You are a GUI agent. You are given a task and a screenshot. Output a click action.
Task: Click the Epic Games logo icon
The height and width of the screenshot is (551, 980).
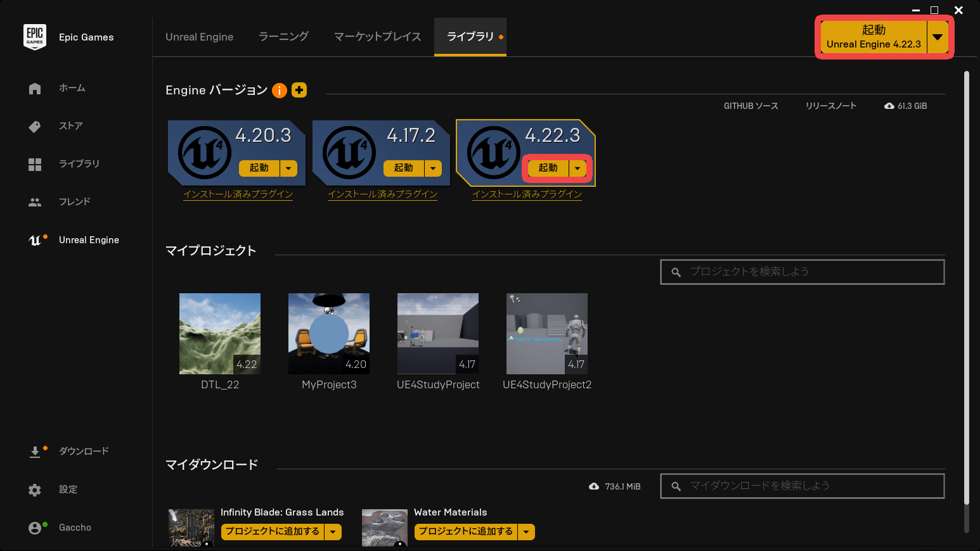pyautogui.click(x=35, y=37)
